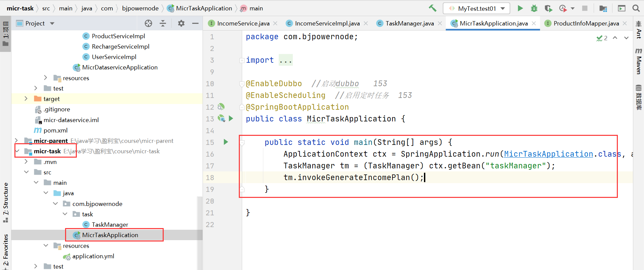Image resolution: width=644 pixels, height=270 pixels.
Task: Toggle the 1: Project side tab
Action: click(x=5, y=34)
